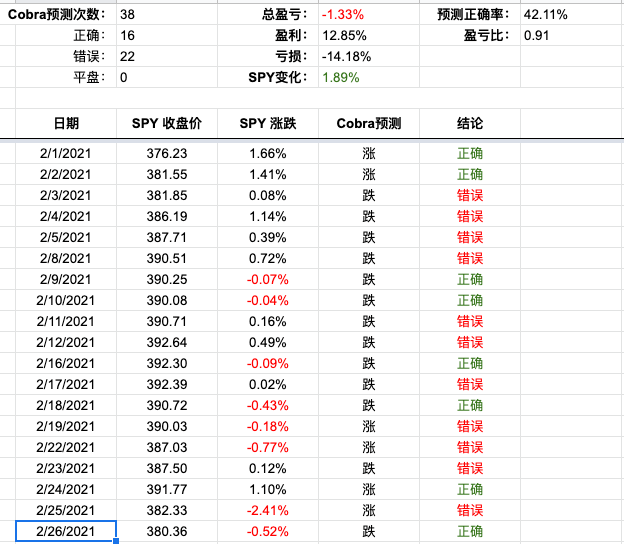Select the date cell 2/2/2021

66,174
